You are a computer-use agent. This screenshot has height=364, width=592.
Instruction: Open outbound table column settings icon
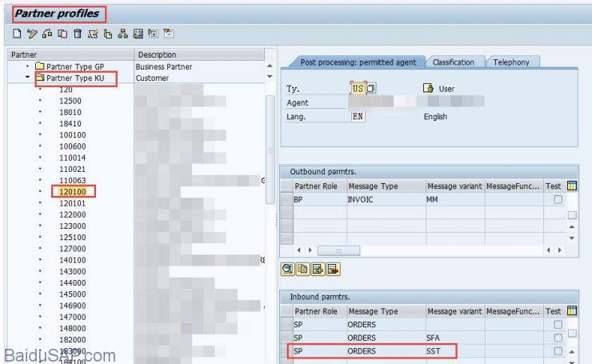[x=572, y=186]
